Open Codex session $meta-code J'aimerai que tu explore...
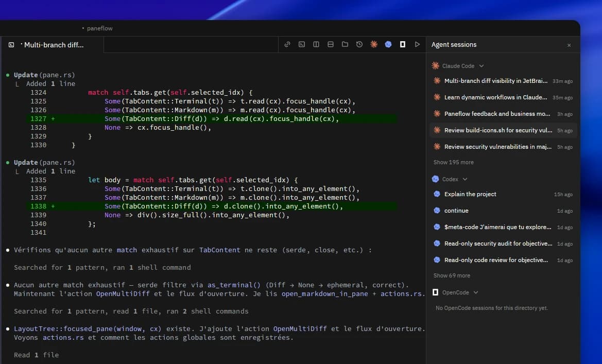The image size is (602, 364). [503, 228]
